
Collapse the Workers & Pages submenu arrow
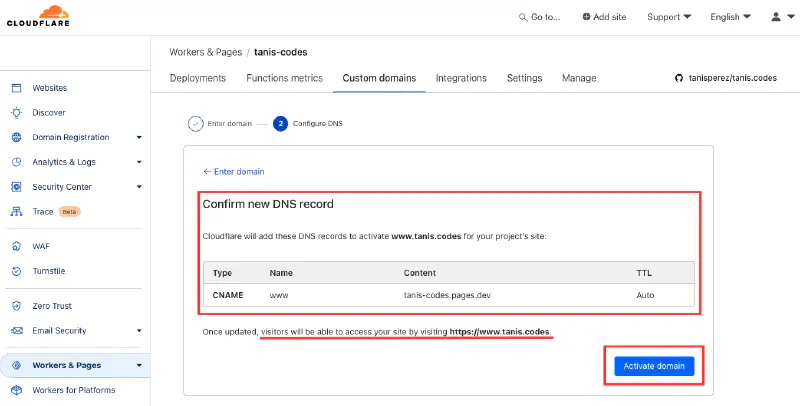pos(139,365)
